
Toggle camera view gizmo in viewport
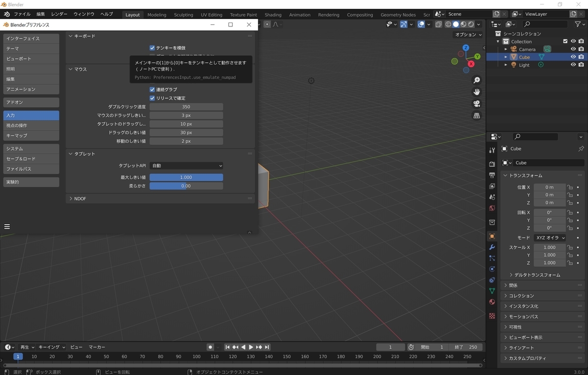pos(476,104)
